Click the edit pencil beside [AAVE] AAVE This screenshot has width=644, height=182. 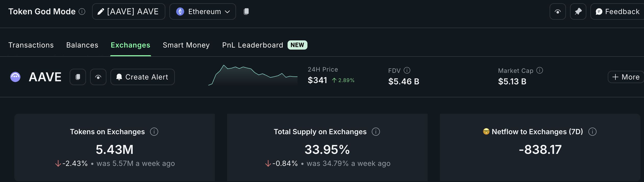tap(101, 11)
